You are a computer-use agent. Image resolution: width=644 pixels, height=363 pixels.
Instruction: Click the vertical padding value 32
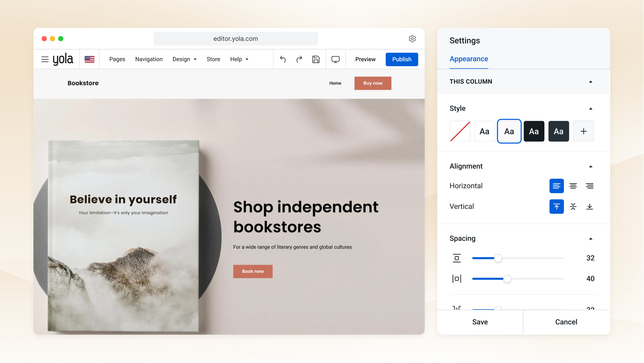590,258
